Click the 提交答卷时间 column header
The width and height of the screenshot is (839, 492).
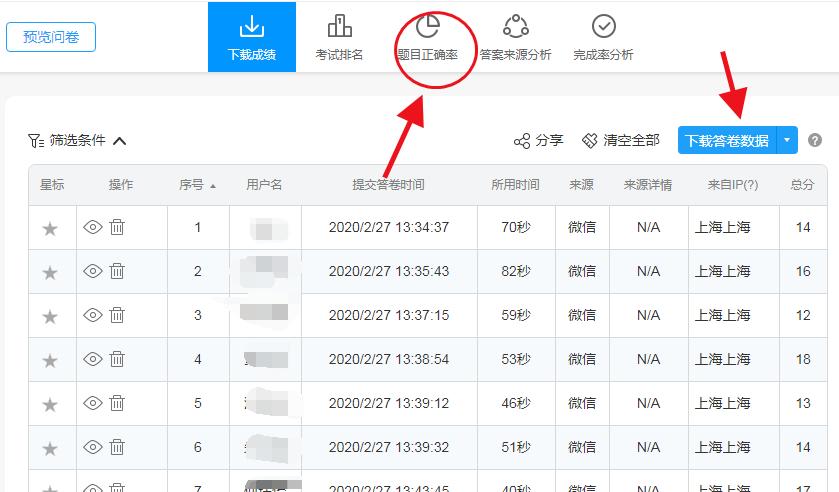click(x=388, y=185)
